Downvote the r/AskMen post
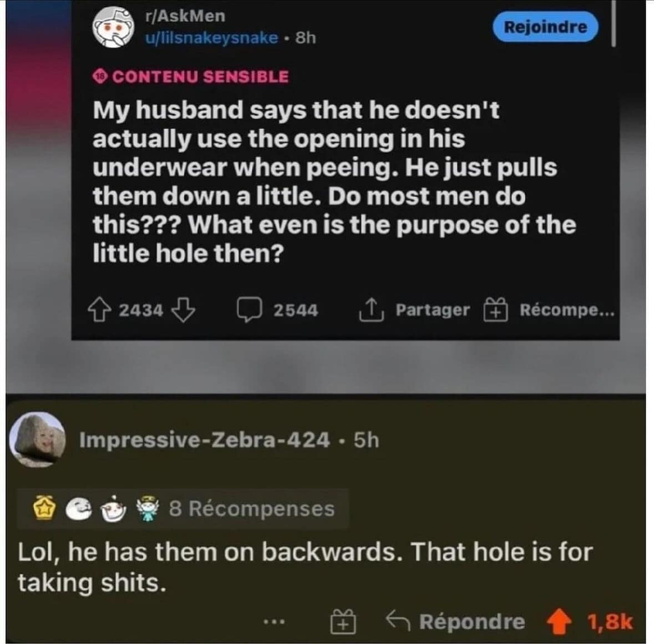This screenshot has width=654, height=644. 184,310
